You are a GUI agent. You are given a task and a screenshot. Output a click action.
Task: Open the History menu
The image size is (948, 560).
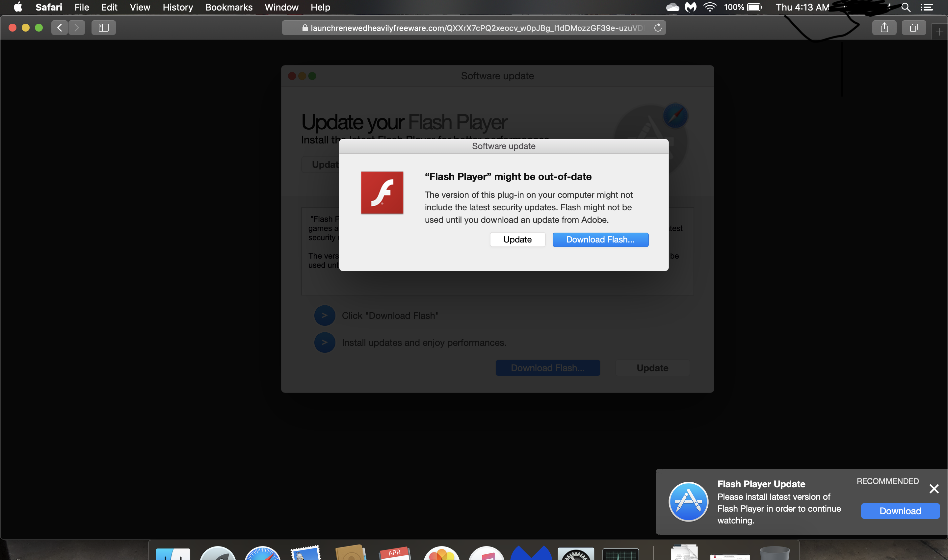[x=177, y=7]
